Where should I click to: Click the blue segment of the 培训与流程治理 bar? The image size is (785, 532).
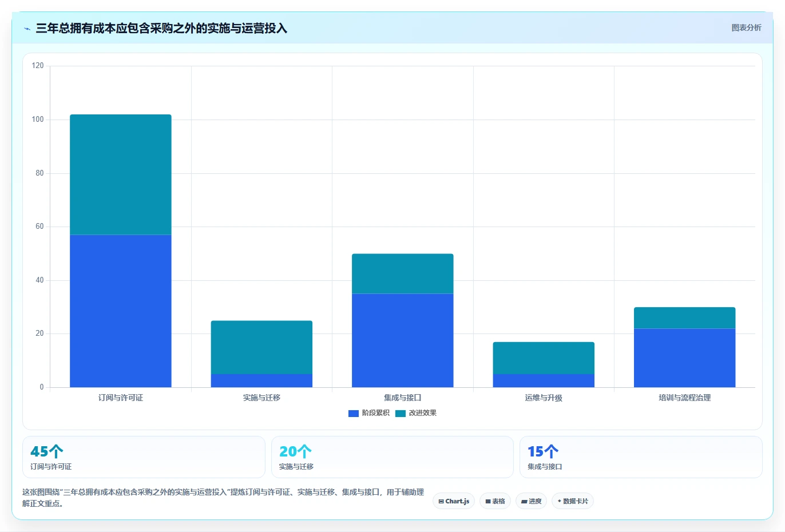[685, 358]
